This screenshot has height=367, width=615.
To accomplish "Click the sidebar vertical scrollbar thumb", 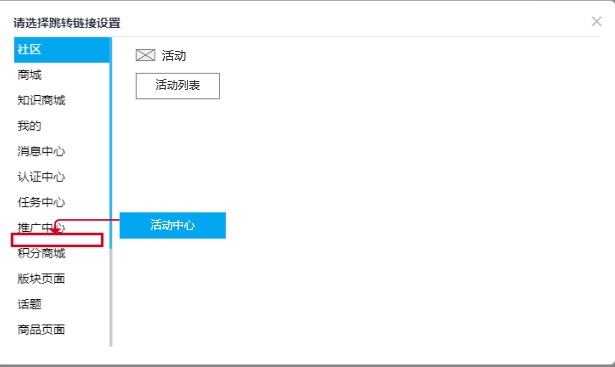I will click(111, 143).
